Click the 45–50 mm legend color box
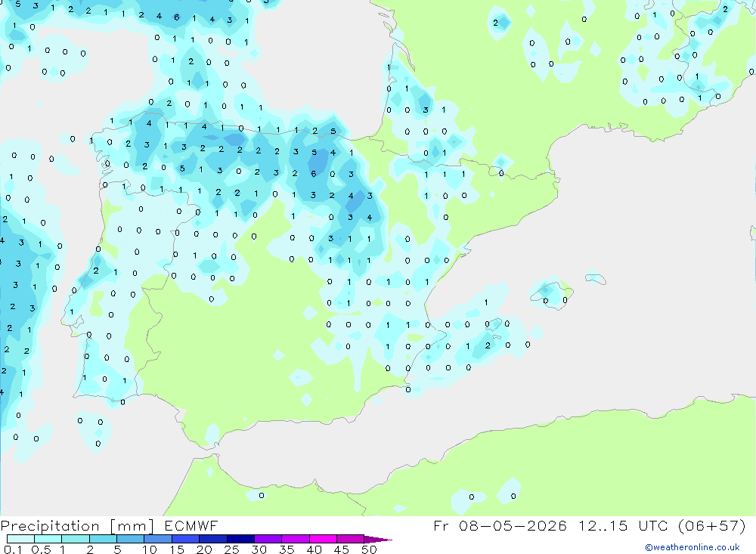 [x=350, y=539]
